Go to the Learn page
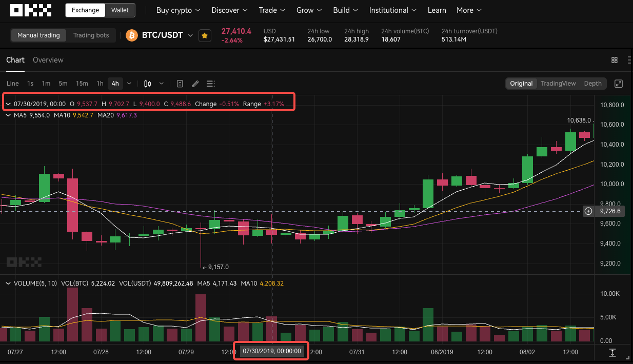The image size is (633, 364). click(x=437, y=10)
